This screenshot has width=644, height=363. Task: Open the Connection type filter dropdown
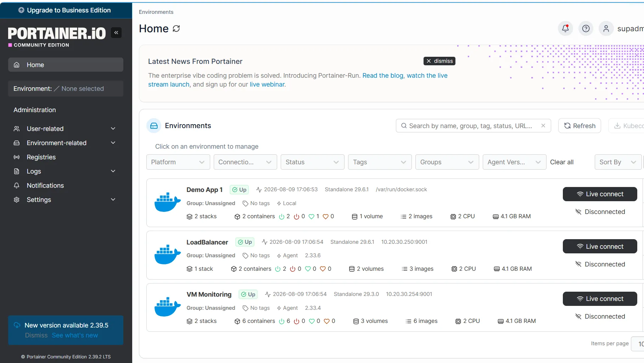(x=245, y=162)
